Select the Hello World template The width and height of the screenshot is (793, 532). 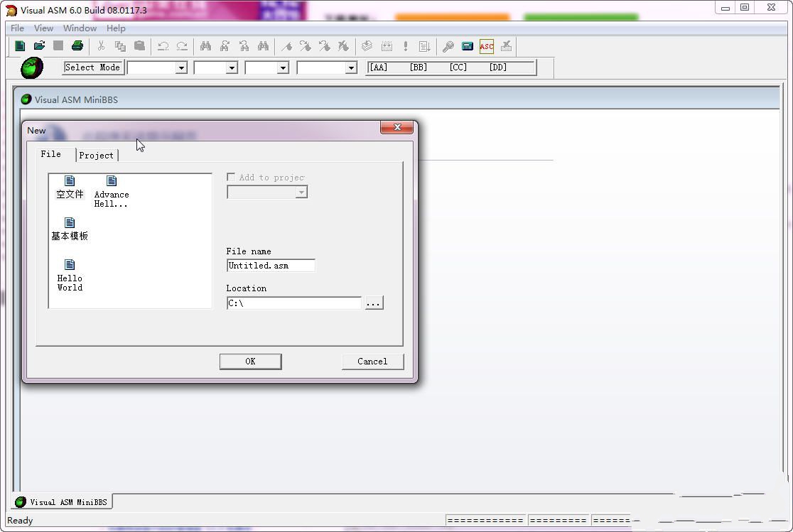(x=70, y=276)
